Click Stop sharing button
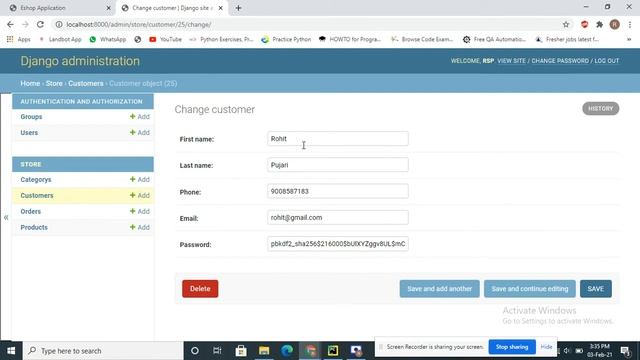This screenshot has height=360, width=640. pos(512,347)
